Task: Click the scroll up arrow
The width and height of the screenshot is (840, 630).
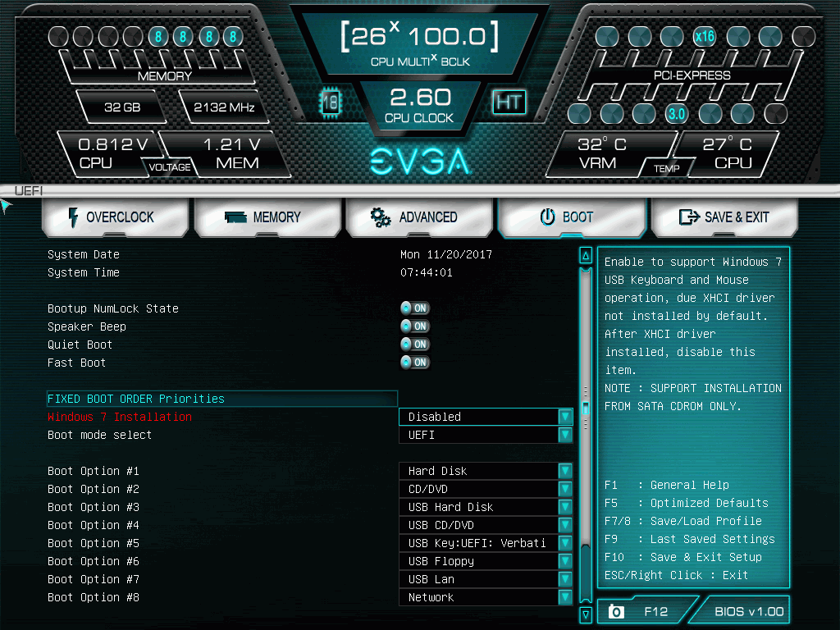Action: pos(586,256)
